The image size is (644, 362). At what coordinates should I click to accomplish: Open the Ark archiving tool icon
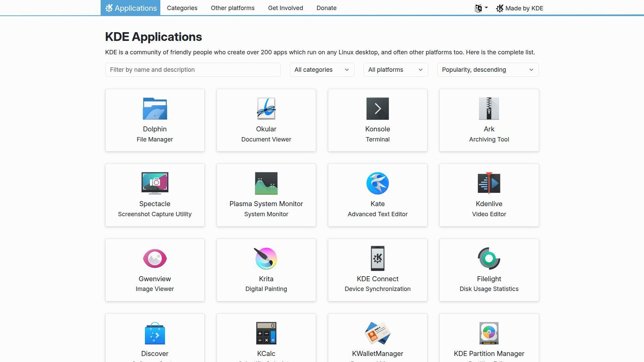(489, 109)
